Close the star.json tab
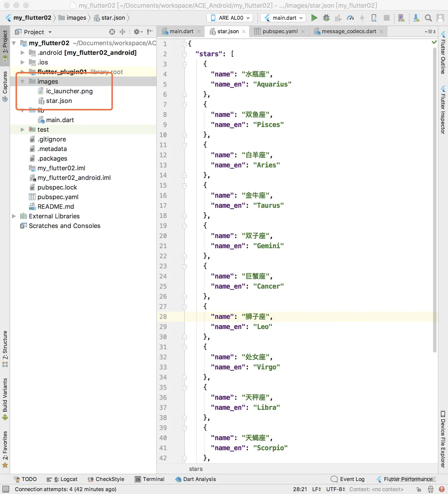 244,31
